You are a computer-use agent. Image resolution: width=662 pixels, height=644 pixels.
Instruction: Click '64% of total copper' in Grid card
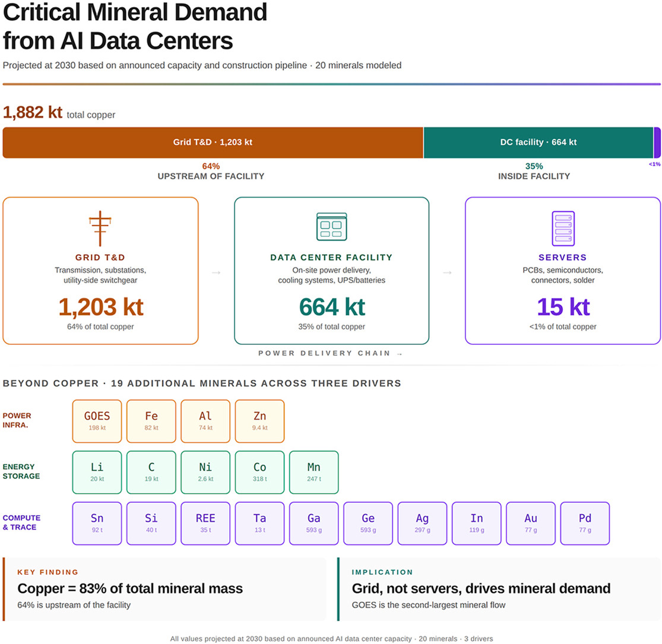click(x=100, y=326)
